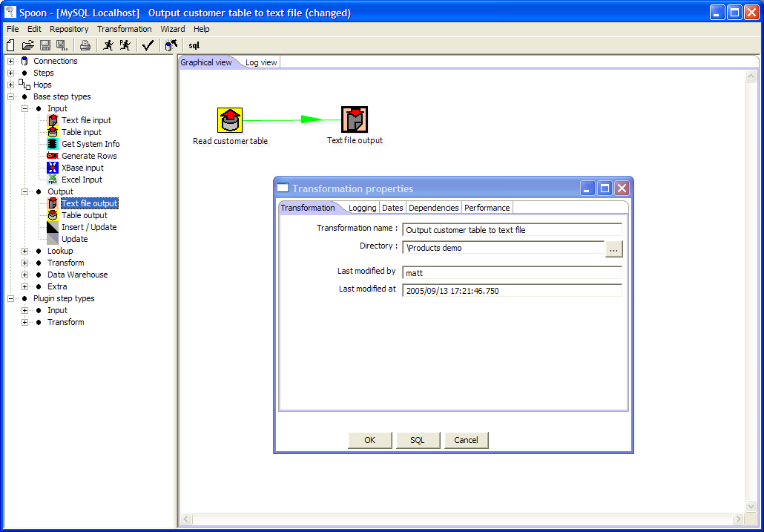
Task: Open the Dependencies tab in properties dialog
Action: point(433,208)
